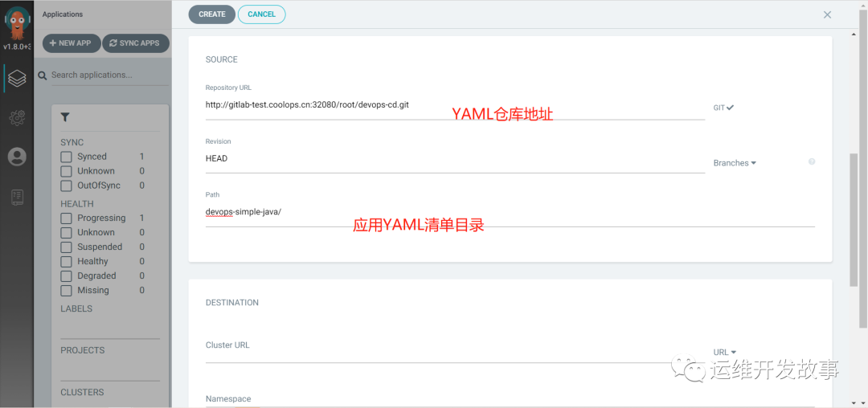
Task: Click the SOURCE section heading
Action: coord(222,59)
